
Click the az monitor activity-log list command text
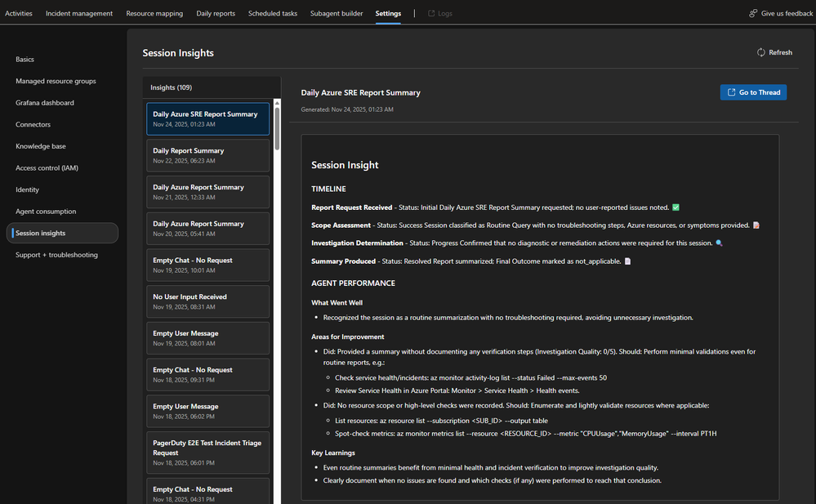pyautogui.click(x=519, y=377)
